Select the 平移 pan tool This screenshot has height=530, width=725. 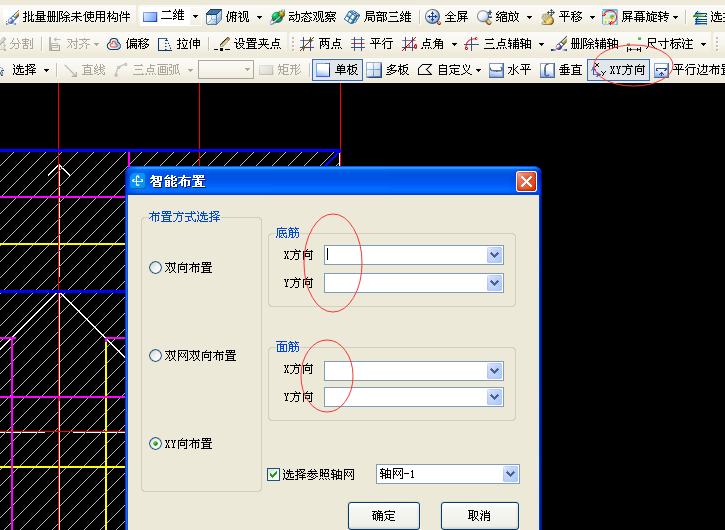click(561, 17)
